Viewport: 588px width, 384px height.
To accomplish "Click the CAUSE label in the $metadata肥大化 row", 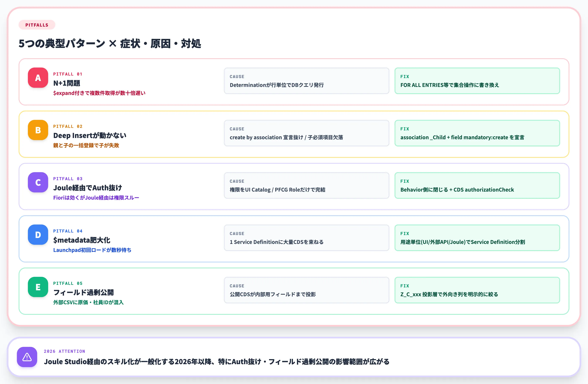I will coord(237,234).
